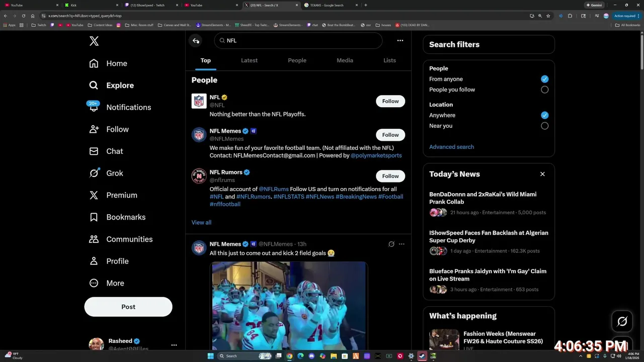Click the X logo in the sidebar
The height and width of the screenshot is (362, 644).
tap(94, 41)
